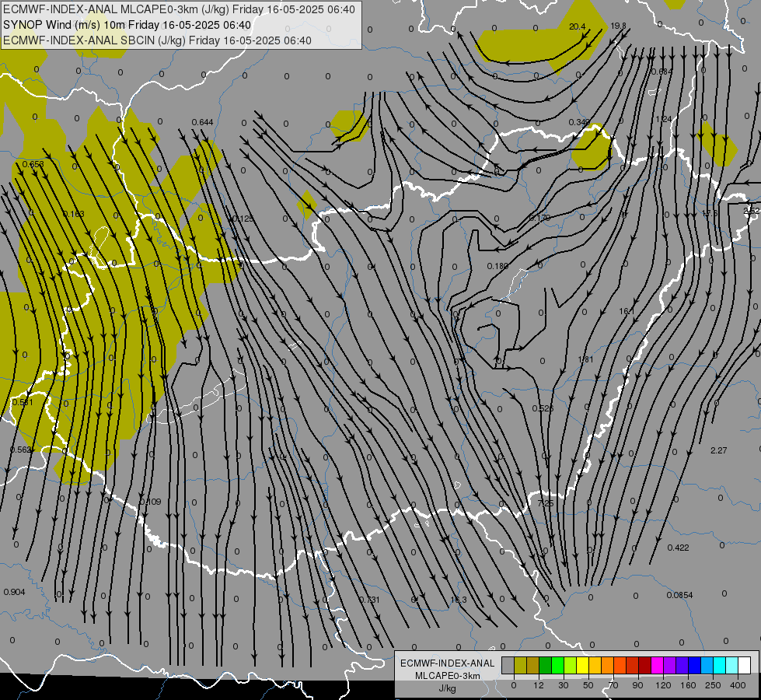Click the 0.644 value on the map
This screenshot has height=700, width=761.
coord(202,122)
